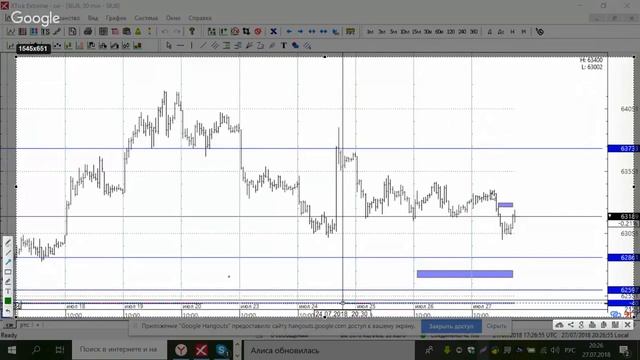Select the diagonal trend line tool
Screen dimensions: 640x360
click(203, 45)
